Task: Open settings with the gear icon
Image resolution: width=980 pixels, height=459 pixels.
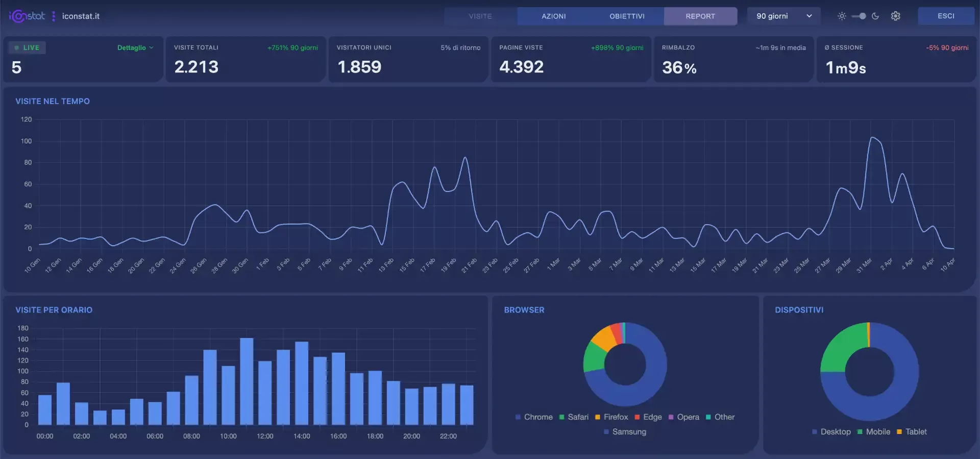Action: [895, 16]
